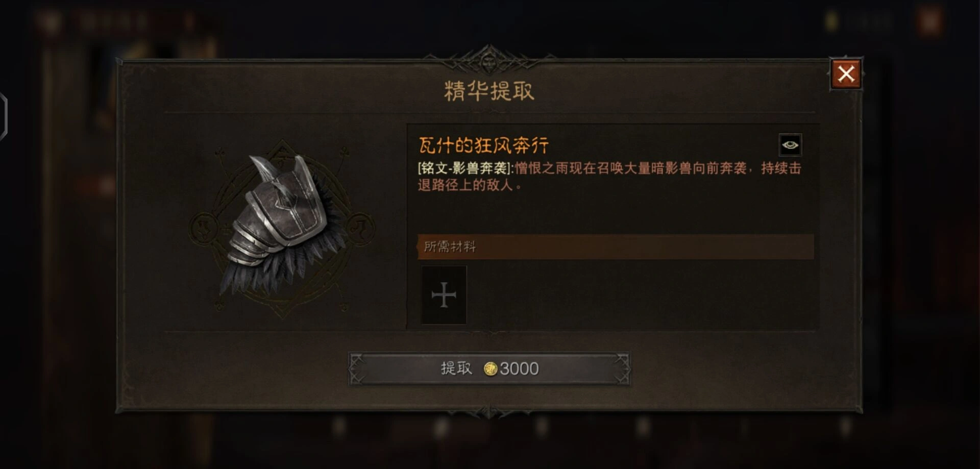Click the skull ornament atop the dialog
Screen dimensions: 980x469
tap(489, 59)
